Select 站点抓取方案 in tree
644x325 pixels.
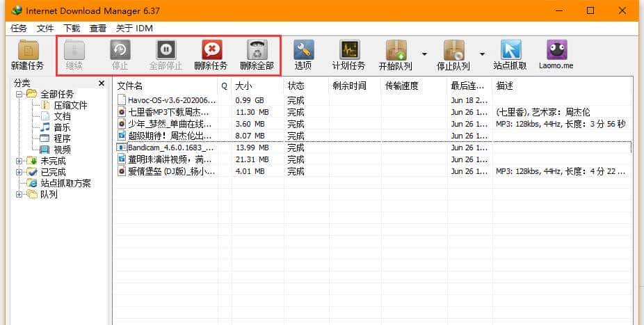(x=65, y=184)
